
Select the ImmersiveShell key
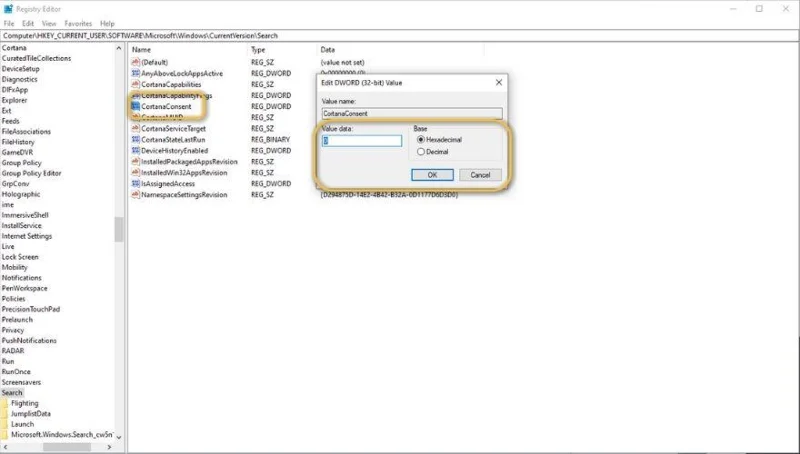pos(25,215)
